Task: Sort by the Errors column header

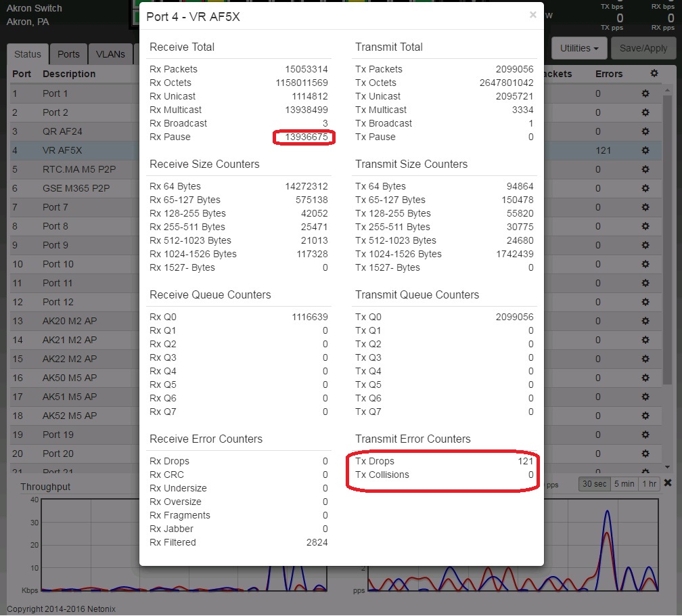Action: pyautogui.click(x=609, y=74)
